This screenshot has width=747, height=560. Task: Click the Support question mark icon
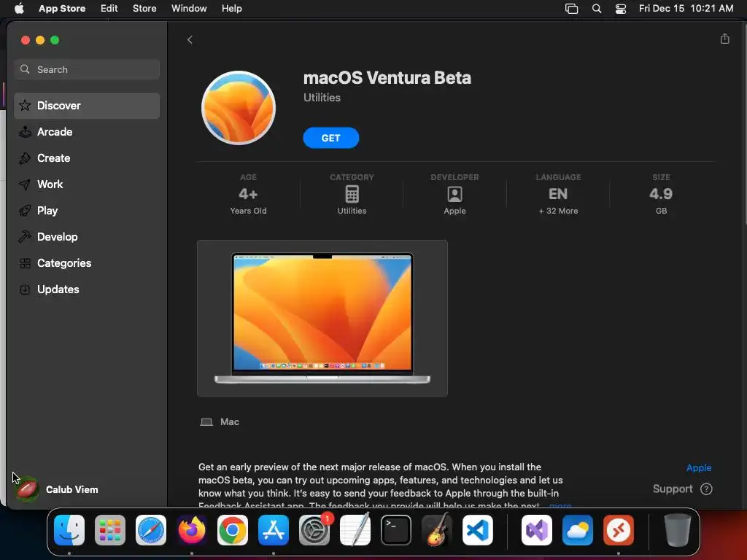click(x=706, y=489)
